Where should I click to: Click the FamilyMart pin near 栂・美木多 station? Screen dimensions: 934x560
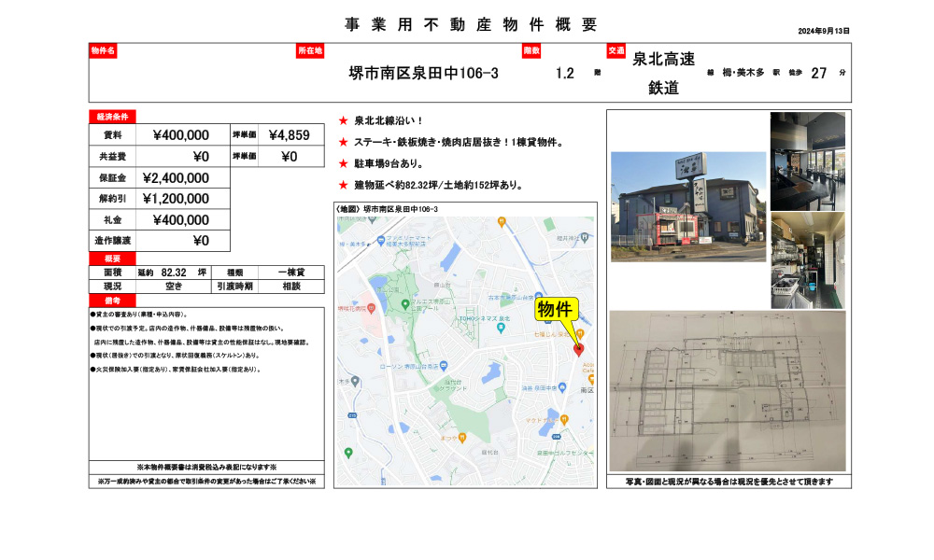pyautogui.click(x=381, y=243)
